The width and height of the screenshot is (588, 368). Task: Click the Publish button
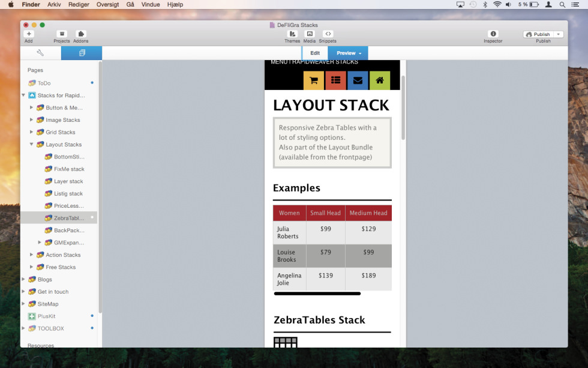[539, 34]
